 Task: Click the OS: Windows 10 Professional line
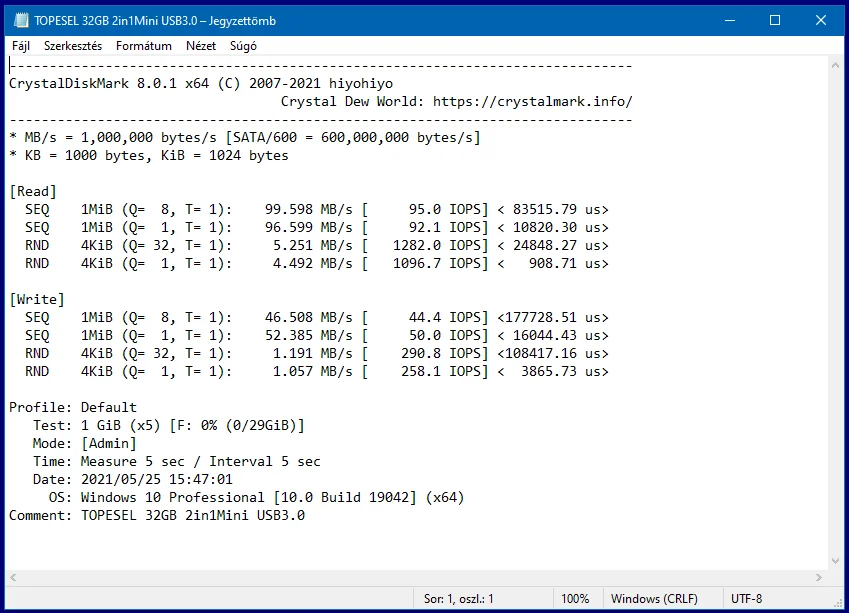pyautogui.click(x=257, y=497)
